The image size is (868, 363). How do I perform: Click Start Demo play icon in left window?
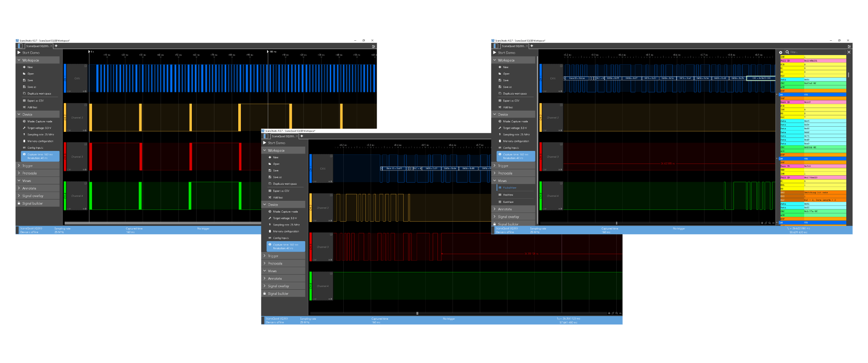(19, 52)
